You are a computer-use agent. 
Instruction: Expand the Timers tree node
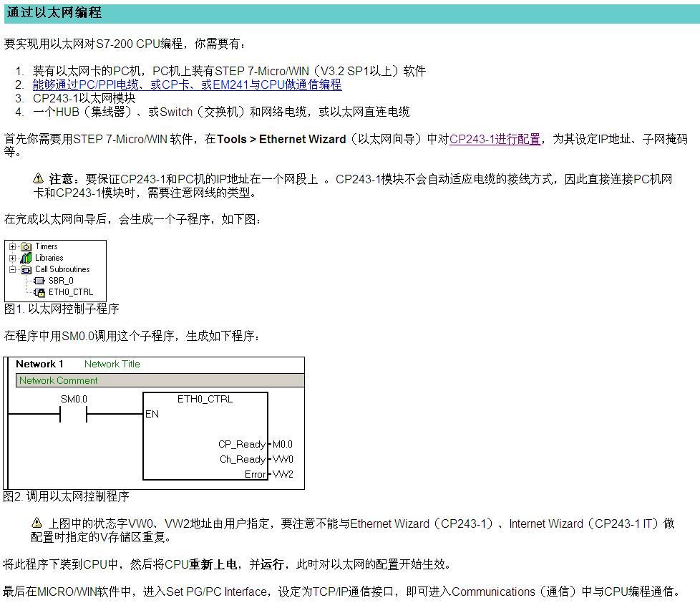pyautogui.click(x=12, y=246)
